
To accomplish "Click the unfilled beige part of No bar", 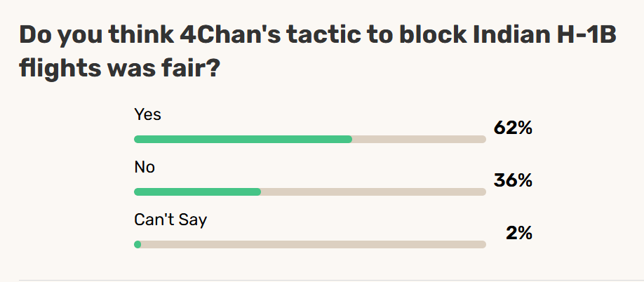I will point(374,192).
